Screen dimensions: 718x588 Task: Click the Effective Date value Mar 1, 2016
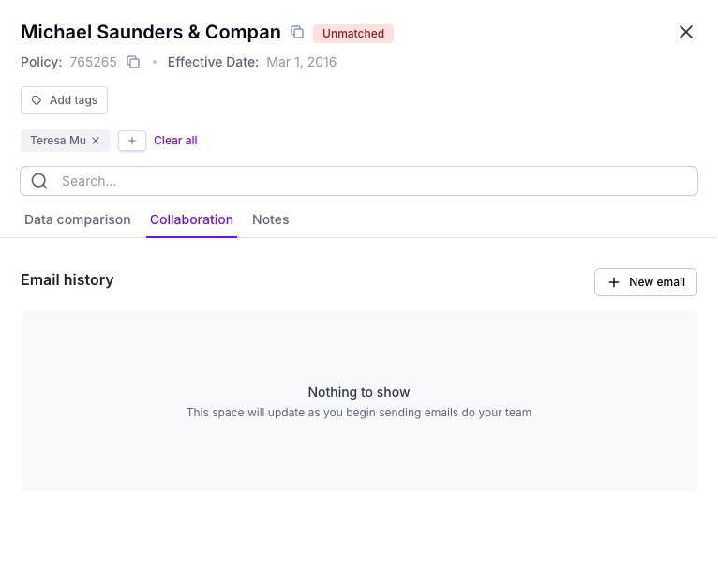tap(301, 62)
